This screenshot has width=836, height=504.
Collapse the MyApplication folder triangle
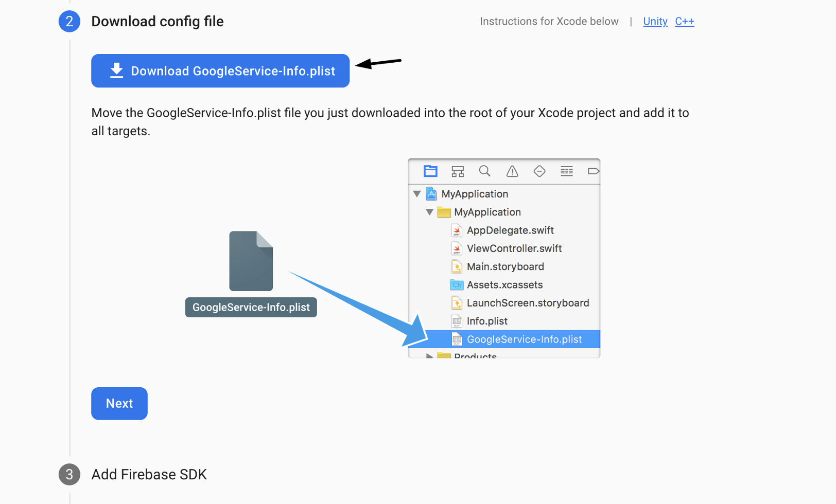click(429, 212)
